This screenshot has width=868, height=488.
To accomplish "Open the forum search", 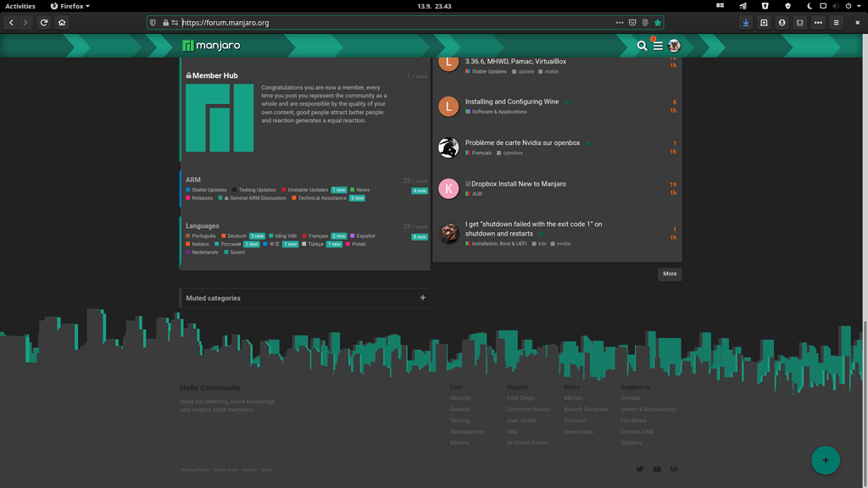I will (x=643, y=46).
